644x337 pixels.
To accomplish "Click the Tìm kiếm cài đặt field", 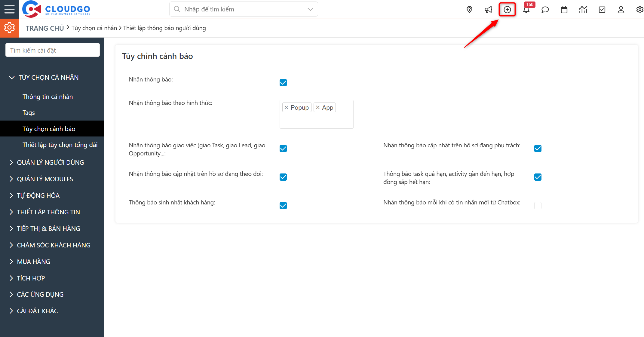I will pos(53,50).
